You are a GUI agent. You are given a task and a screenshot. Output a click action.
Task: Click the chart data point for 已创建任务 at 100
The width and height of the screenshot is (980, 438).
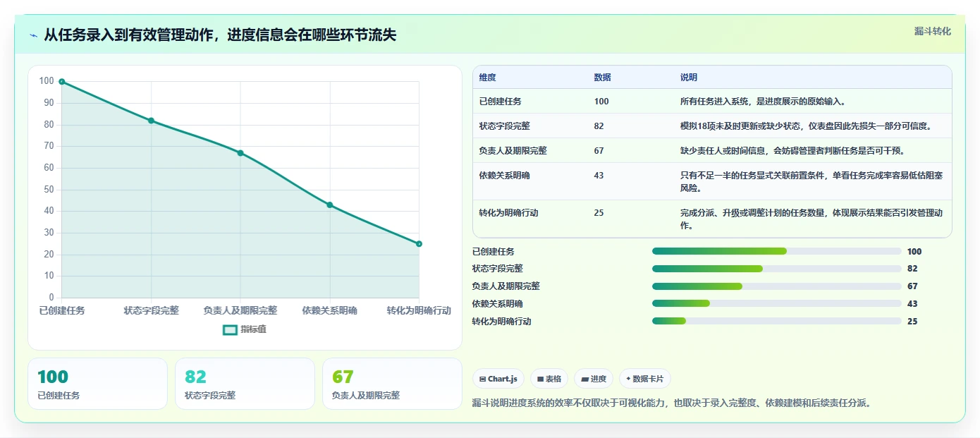(62, 82)
